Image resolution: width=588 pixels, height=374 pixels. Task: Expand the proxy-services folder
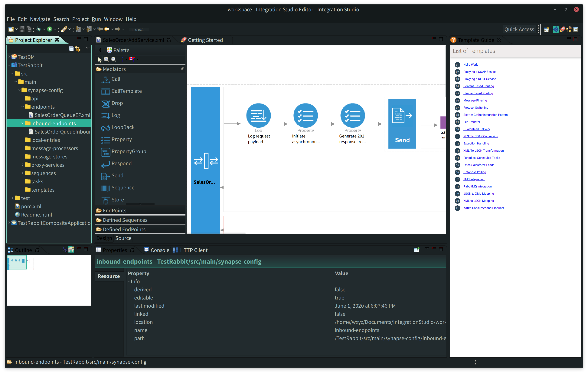point(22,165)
